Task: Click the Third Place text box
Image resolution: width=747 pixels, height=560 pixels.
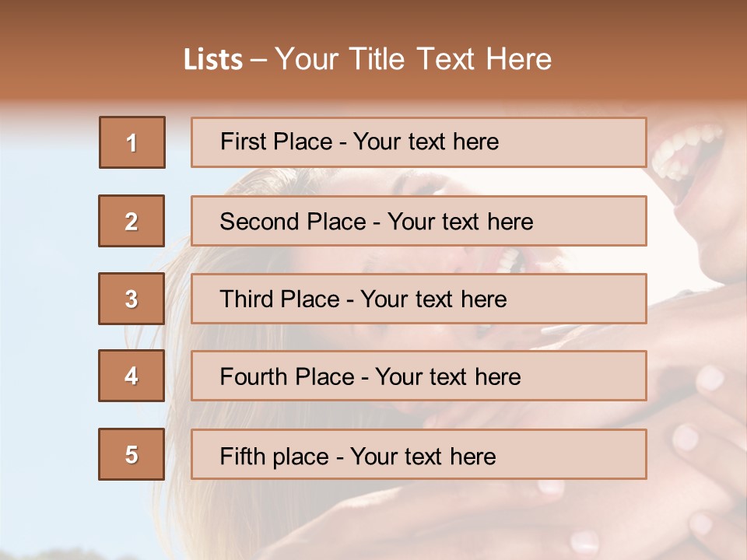Action: pos(419,299)
